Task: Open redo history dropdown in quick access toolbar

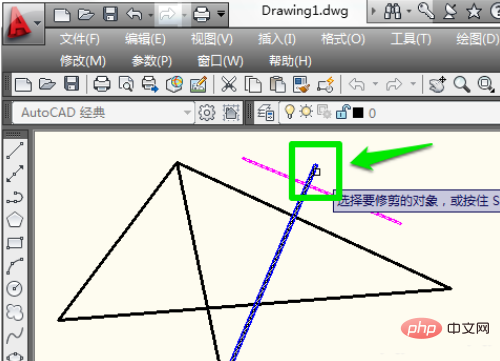Action: tap(184, 15)
